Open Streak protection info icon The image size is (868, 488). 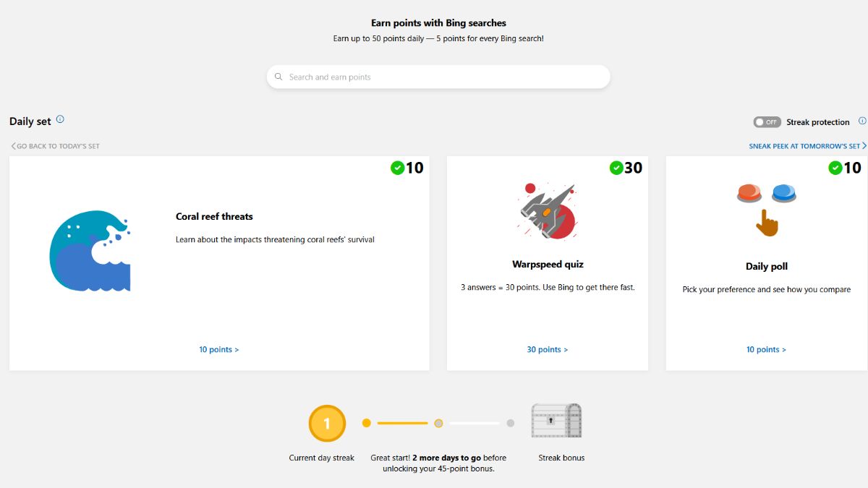tap(862, 122)
